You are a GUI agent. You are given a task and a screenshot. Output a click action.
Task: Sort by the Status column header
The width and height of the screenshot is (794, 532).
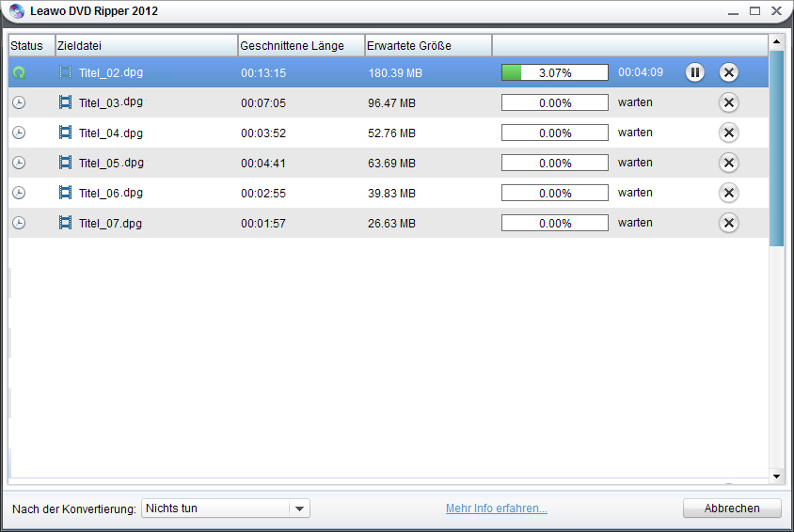click(31, 45)
